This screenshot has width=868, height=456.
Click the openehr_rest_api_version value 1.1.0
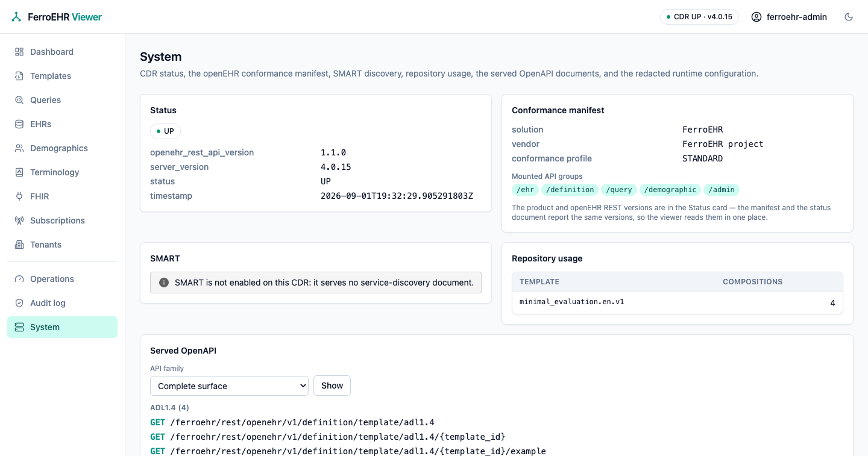pos(333,152)
